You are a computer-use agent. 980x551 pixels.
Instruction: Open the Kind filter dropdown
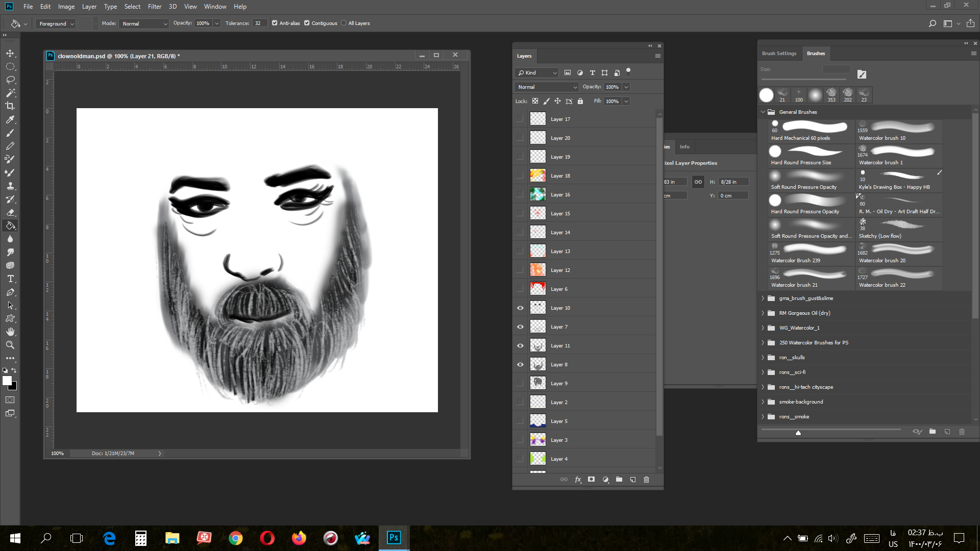(x=537, y=73)
